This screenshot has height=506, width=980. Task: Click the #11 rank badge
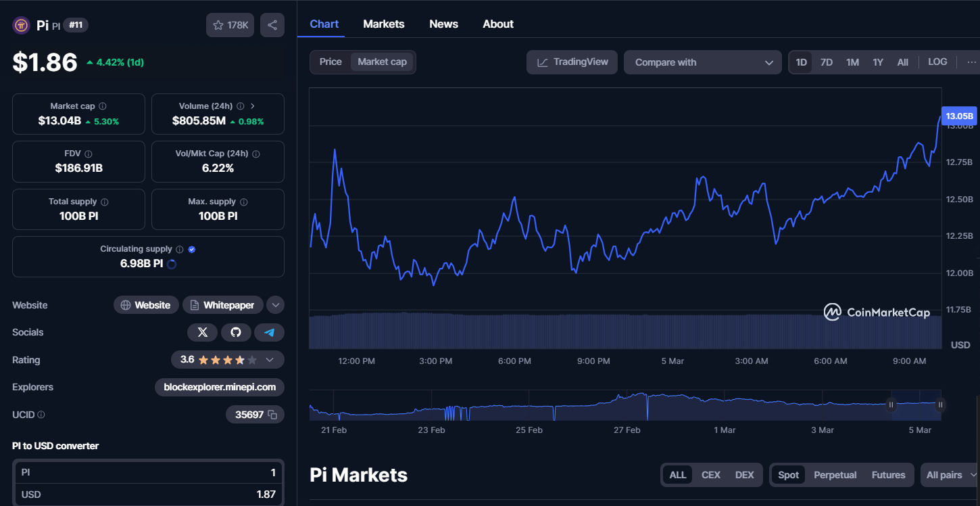coord(76,25)
